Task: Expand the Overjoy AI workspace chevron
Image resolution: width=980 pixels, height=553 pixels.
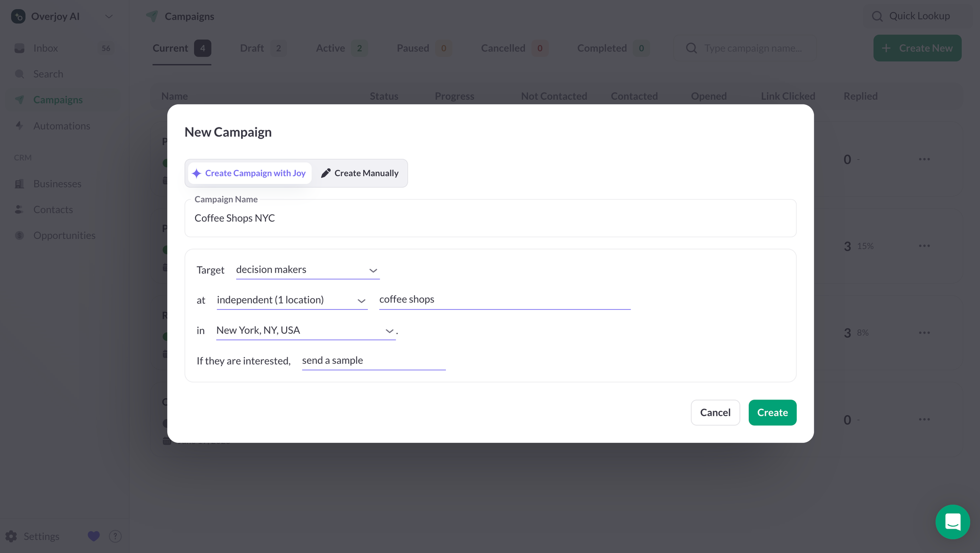Action: (x=109, y=16)
